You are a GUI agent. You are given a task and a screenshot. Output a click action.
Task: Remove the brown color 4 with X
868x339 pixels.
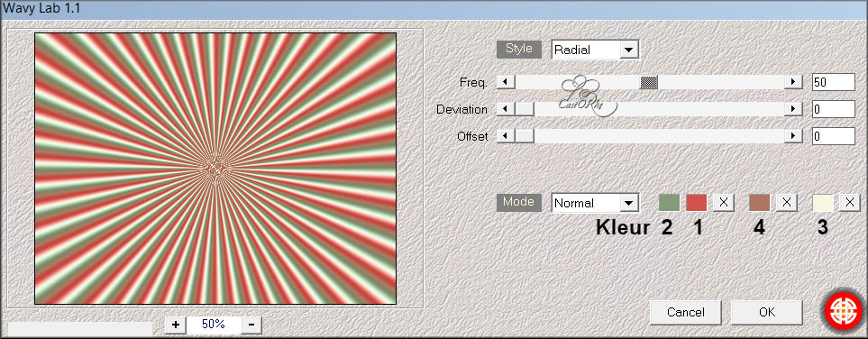787,203
